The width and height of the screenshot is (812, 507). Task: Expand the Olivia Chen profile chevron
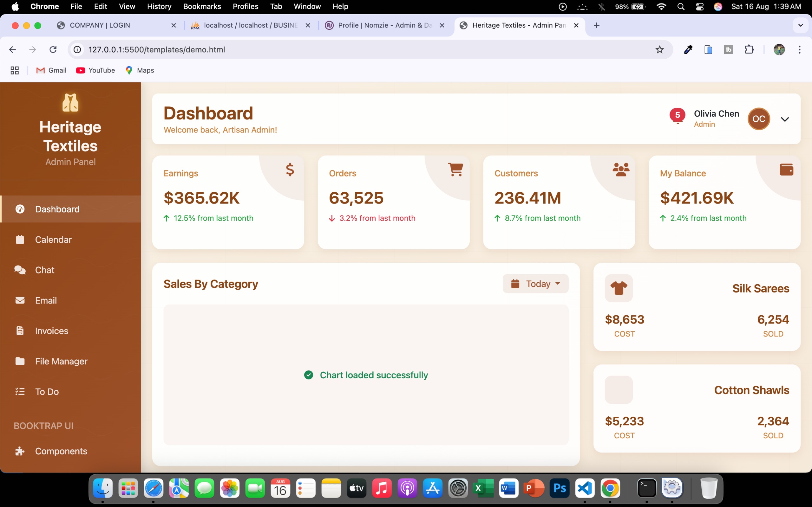pyautogui.click(x=784, y=119)
